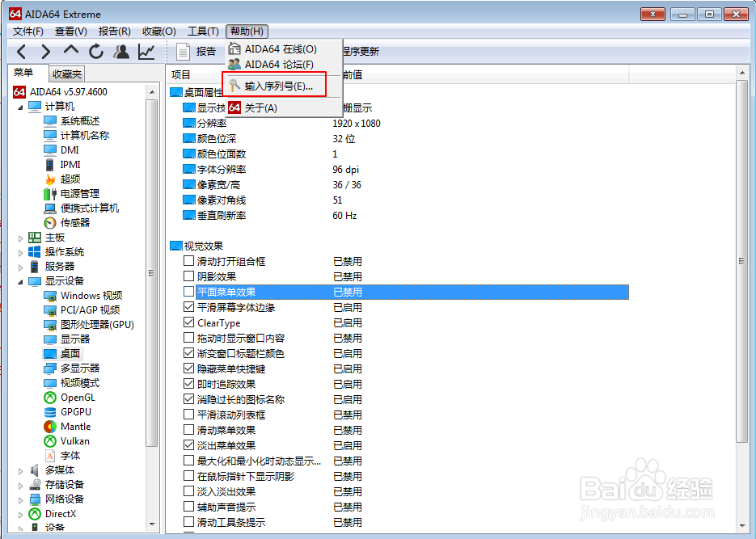Expand the 主板 tree node

[x=20, y=238]
